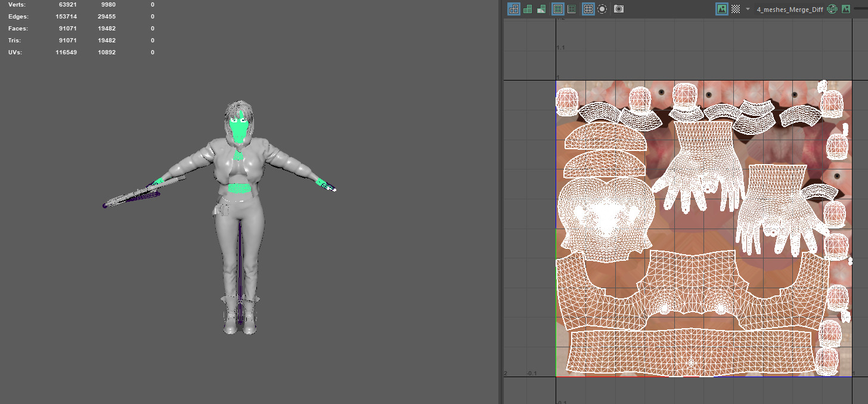Click the Tris: label in the HUD
The image size is (868, 404).
click(15, 41)
